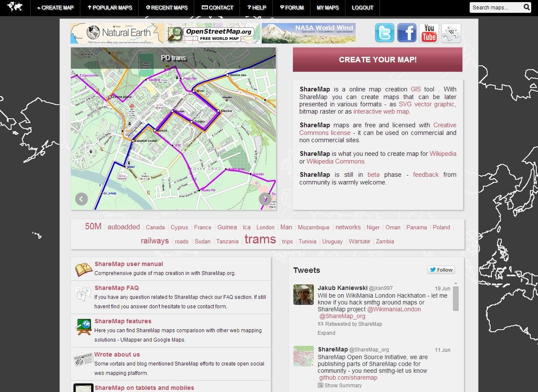Click the chalkboard icon for ShareMap features

tap(84, 326)
